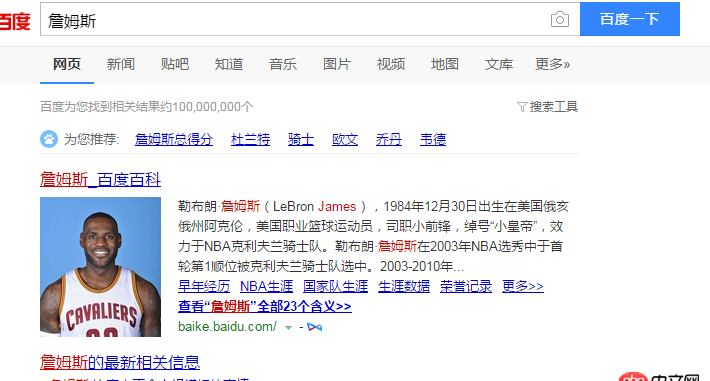Screen dimensions: 710x381
Task: Open 詹姆斯的最新相关信息 result title
Action: [120, 362]
